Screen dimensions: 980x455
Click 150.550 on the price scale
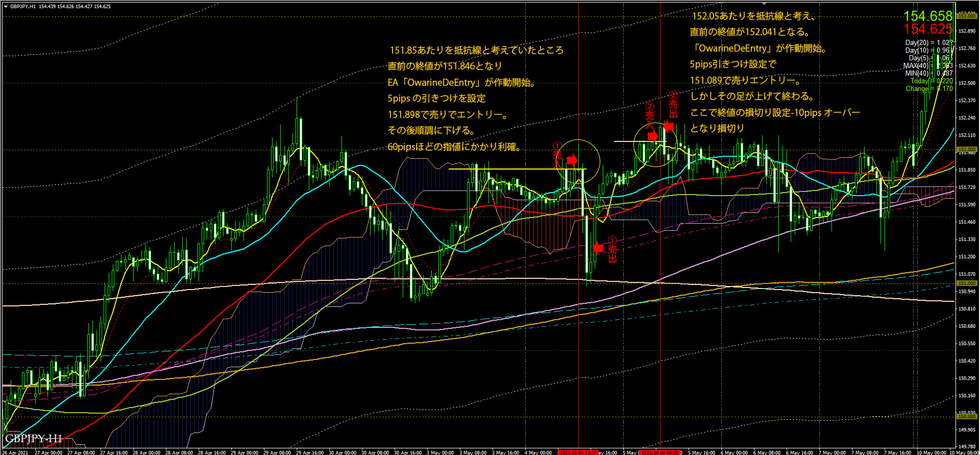967,344
